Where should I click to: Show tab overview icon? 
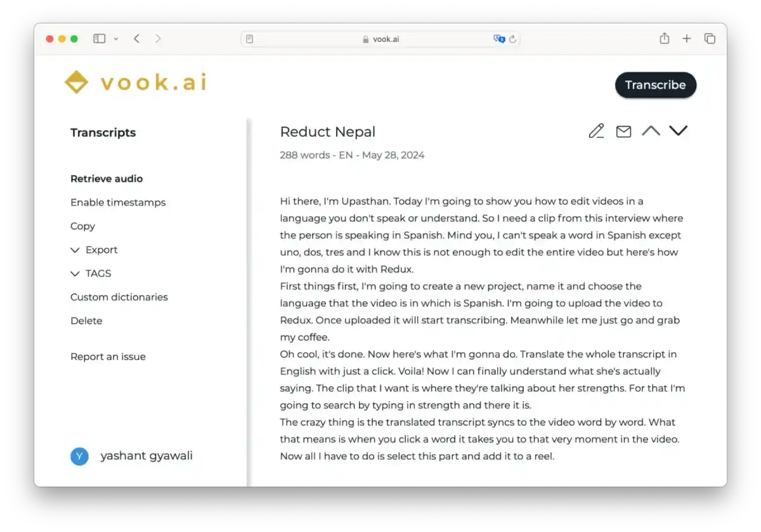[x=710, y=39]
